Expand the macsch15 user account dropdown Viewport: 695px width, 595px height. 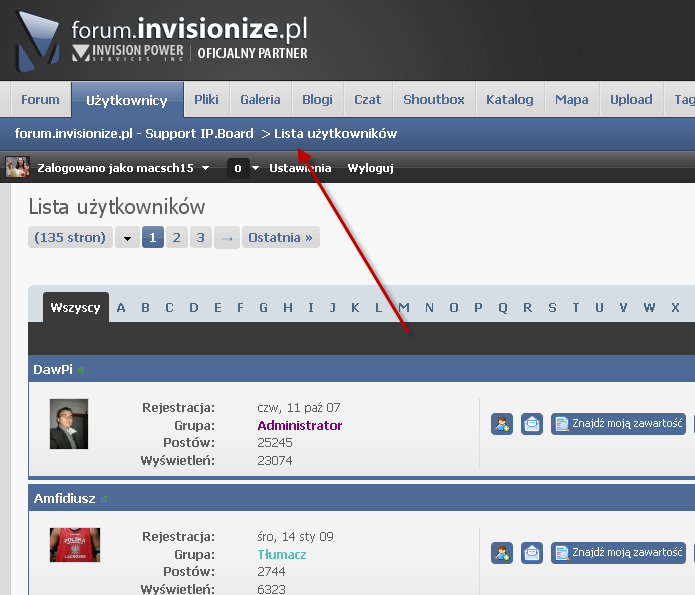click(206, 168)
